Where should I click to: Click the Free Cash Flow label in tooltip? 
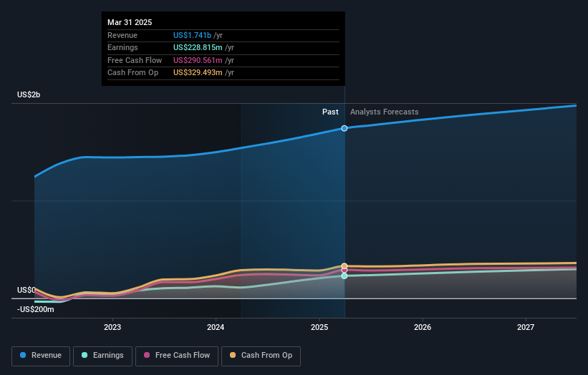[x=135, y=60]
